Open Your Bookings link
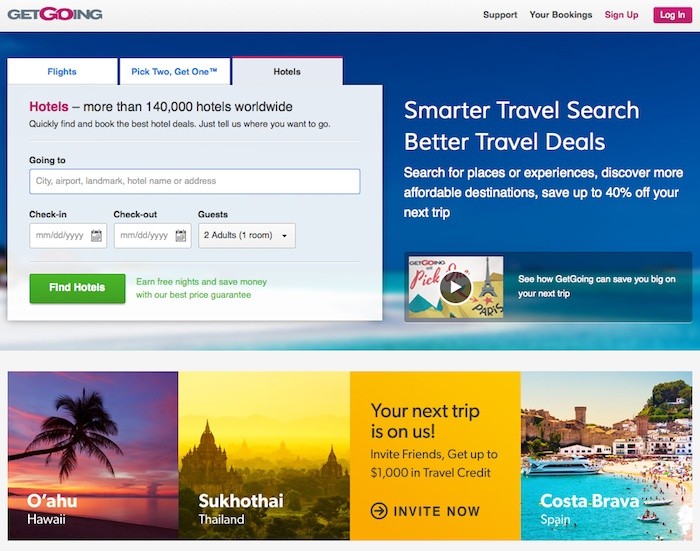The width and height of the screenshot is (700, 551). pyautogui.click(x=561, y=15)
